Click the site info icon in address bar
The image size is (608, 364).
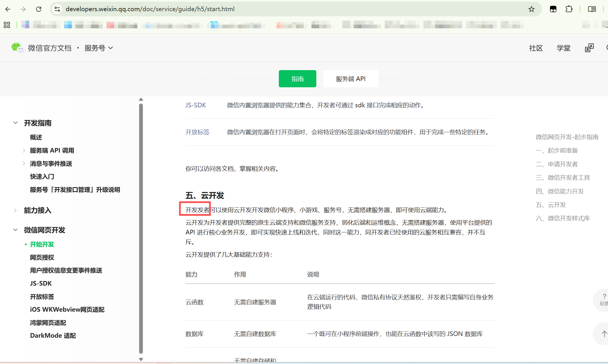[58, 9]
